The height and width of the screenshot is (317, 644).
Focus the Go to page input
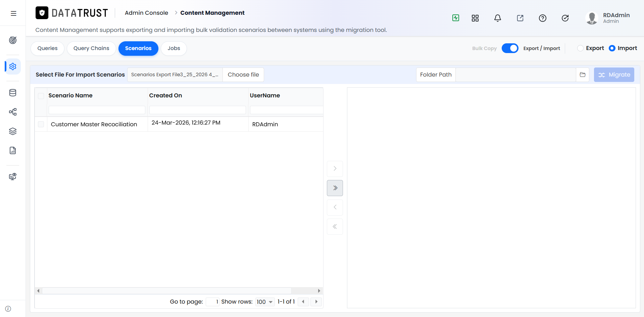(x=212, y=302)
